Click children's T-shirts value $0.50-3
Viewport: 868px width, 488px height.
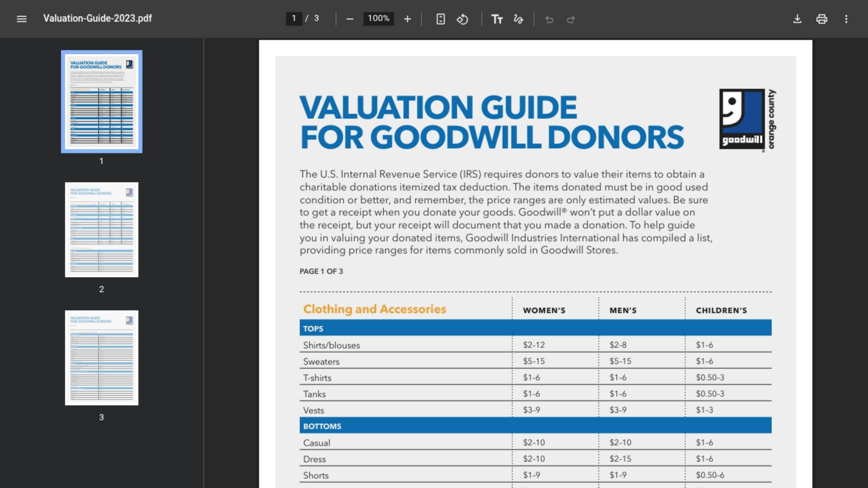point(710,377)
